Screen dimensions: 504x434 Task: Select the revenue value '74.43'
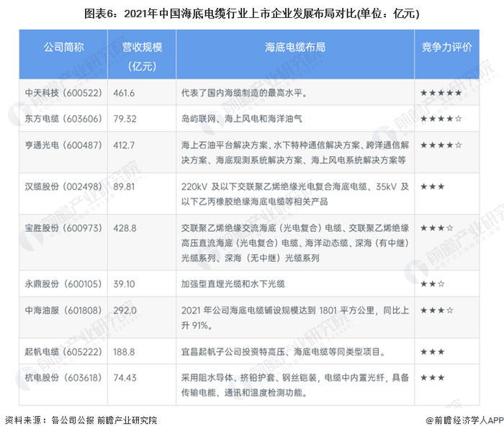(125, 377)
